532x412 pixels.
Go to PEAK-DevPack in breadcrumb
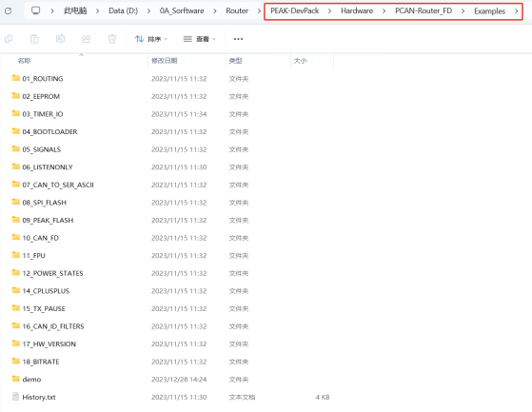(x=294, y=11)
